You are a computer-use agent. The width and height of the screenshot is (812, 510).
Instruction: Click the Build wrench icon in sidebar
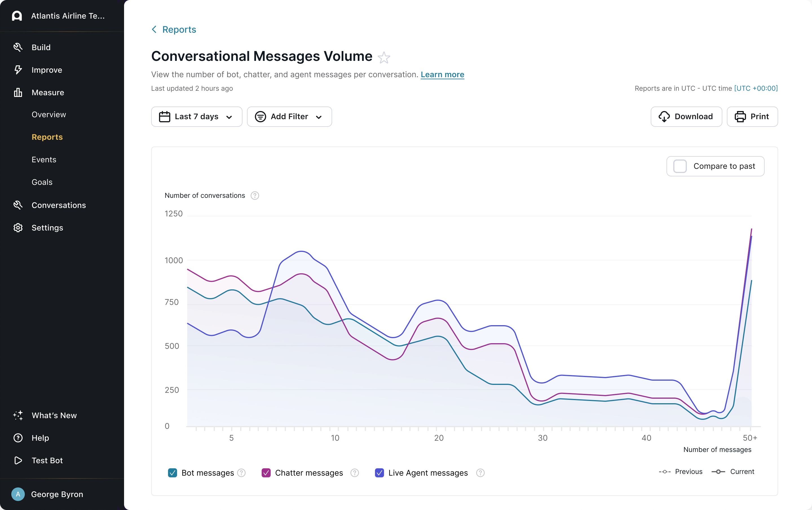pyautogui.click(x=18, y=47)
